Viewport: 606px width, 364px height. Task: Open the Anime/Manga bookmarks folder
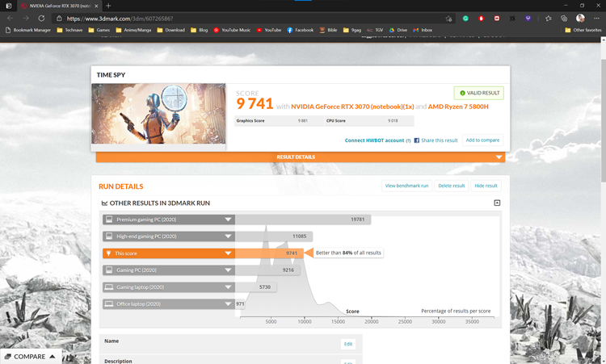pos(133,30)
